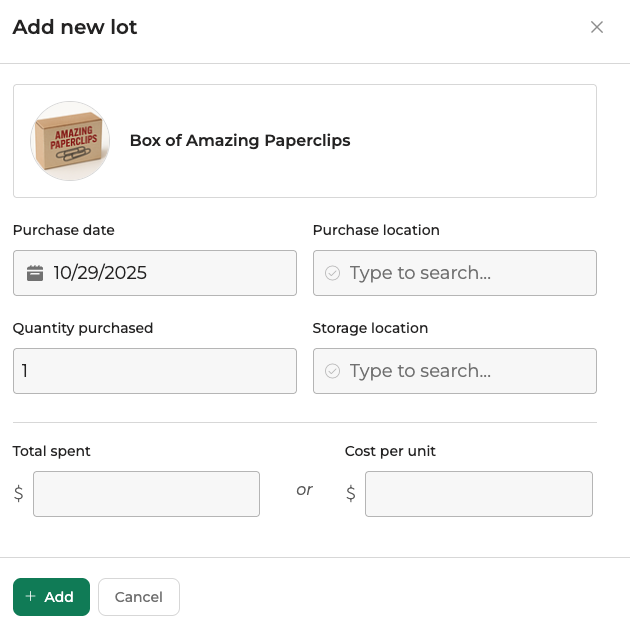The width and height of the screenshot is (630, 628).
Task: Click the Quantity purchased label
Action: coord(83,328)
